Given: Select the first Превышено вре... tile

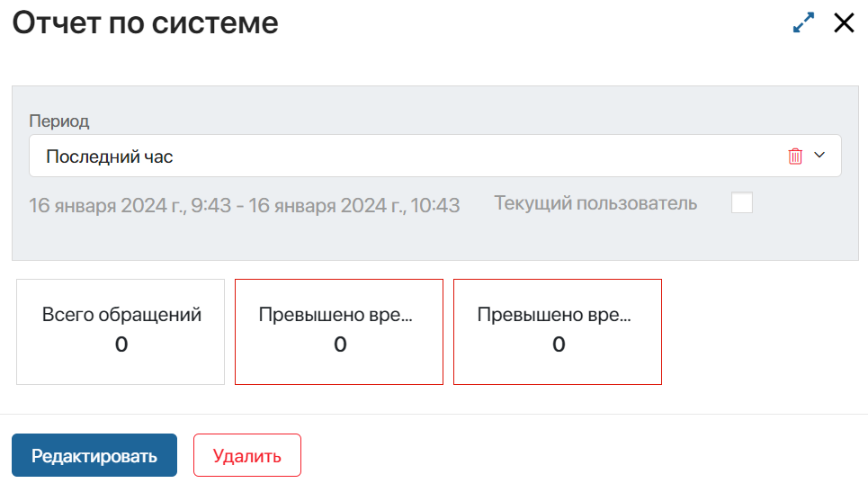Looking at the screenshot, I should tap(339, 332).
